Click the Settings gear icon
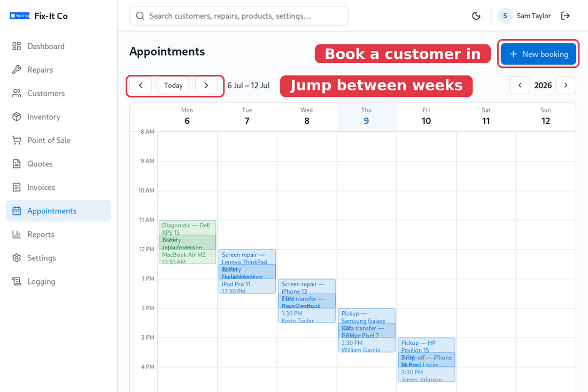The width and height of the screenshot is (588, 392). [17, 258]
